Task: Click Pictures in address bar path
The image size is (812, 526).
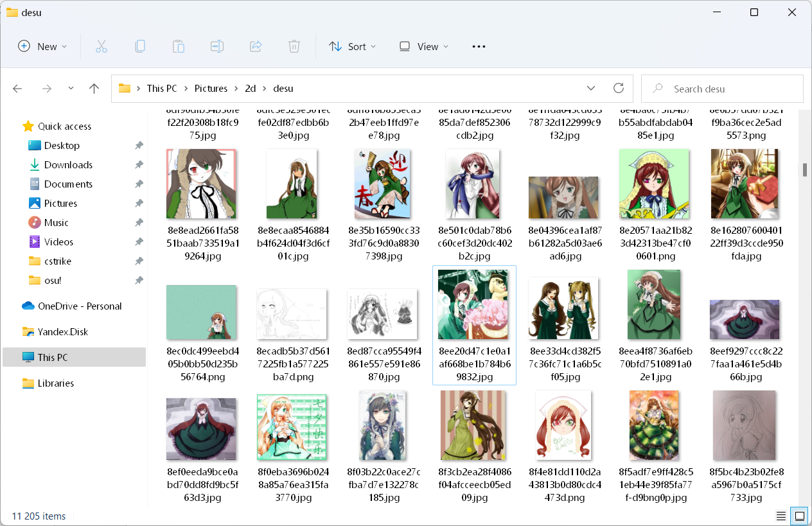Action: tap(211, 89)
